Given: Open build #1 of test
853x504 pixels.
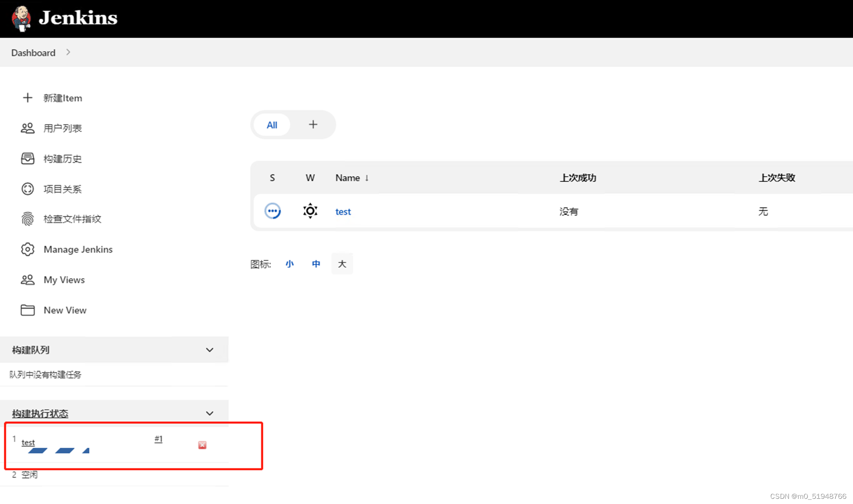Looking at the screenshot, I should pyautogui.click(x=158, y=439).
